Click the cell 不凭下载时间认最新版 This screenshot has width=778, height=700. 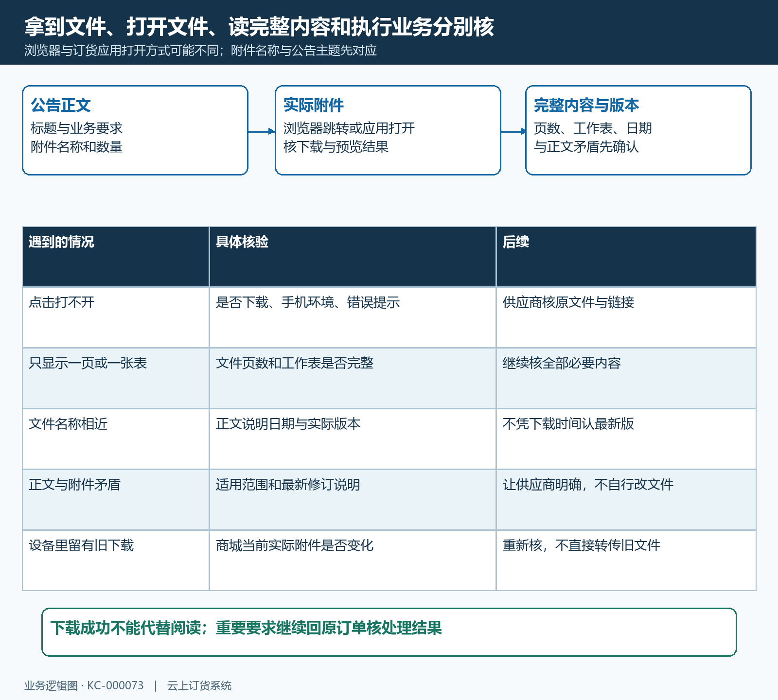tap(626, 439)
